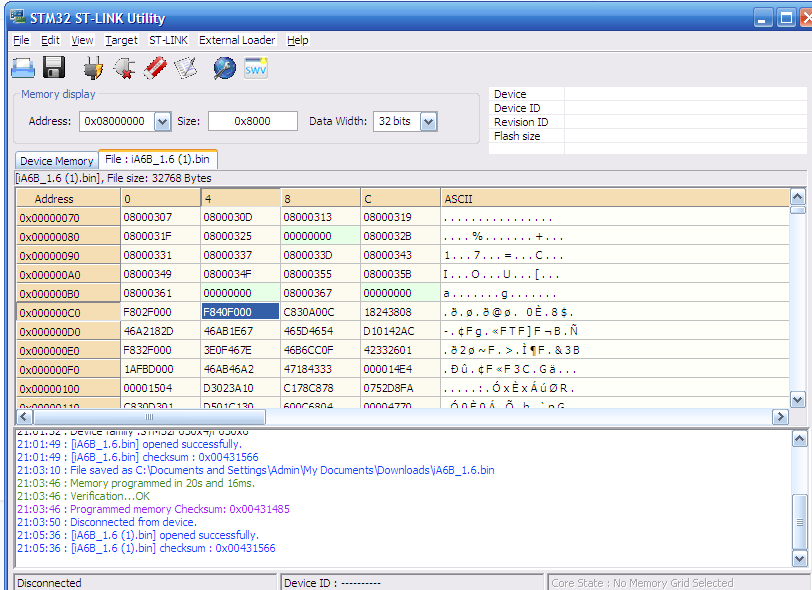Disconnect from target using the toolbar icon
Screen dimensions: 812x590
coord(124,68)
